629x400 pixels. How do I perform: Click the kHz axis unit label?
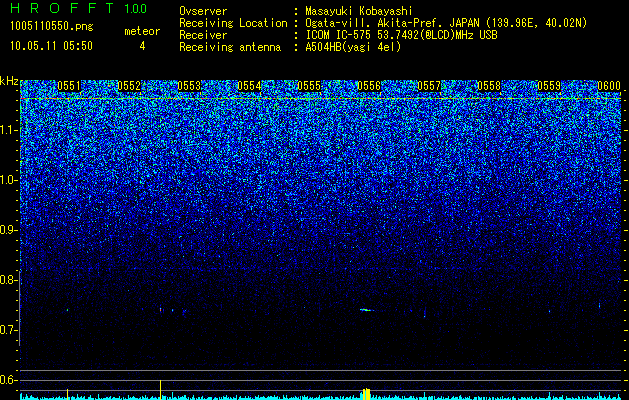click(x=9, y=82)
